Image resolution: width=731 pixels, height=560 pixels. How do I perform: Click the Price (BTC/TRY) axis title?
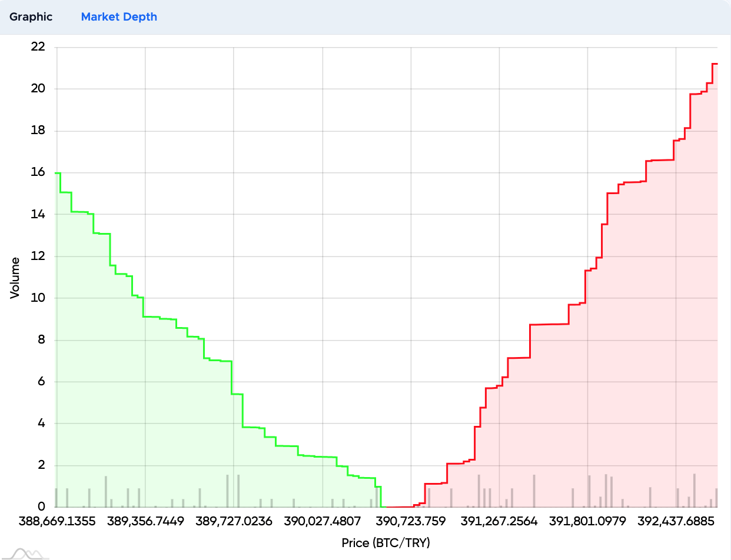point(384,543)
